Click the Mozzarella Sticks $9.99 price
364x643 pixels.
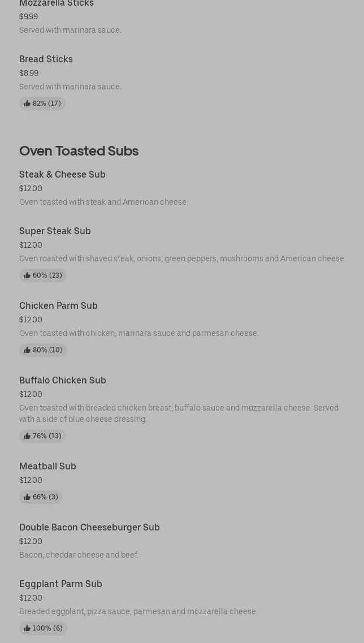(x=28, y=16)
